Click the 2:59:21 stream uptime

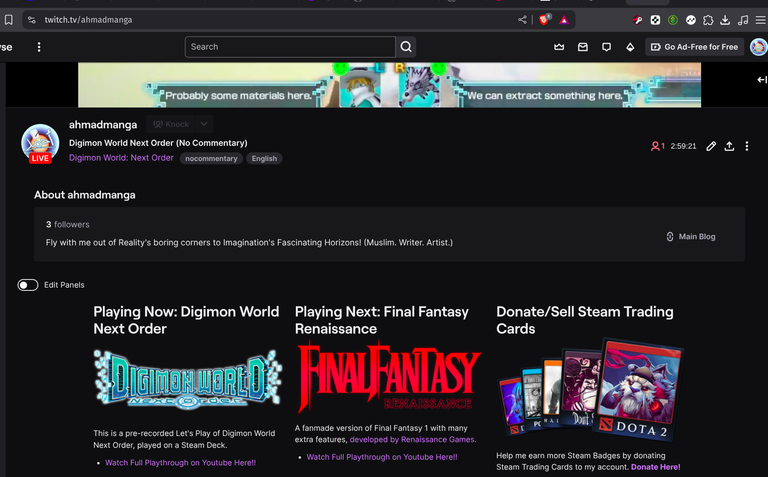683,146
